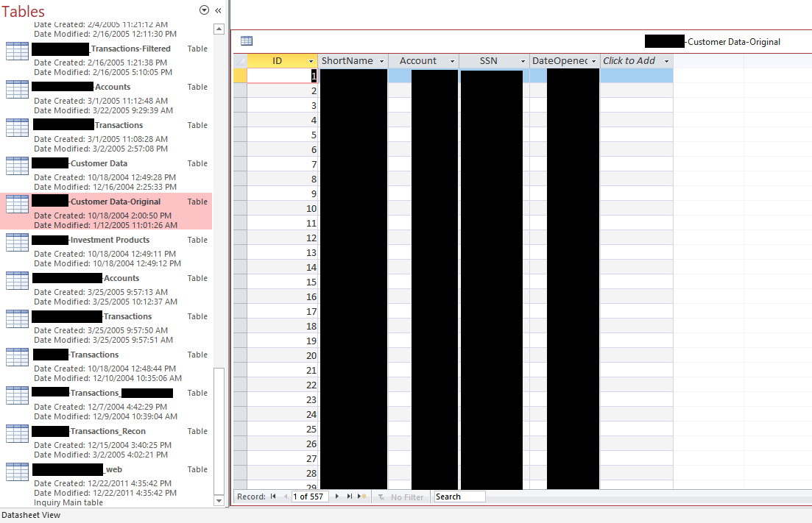Open the SSN column dropdown arrow

[523, 61]
